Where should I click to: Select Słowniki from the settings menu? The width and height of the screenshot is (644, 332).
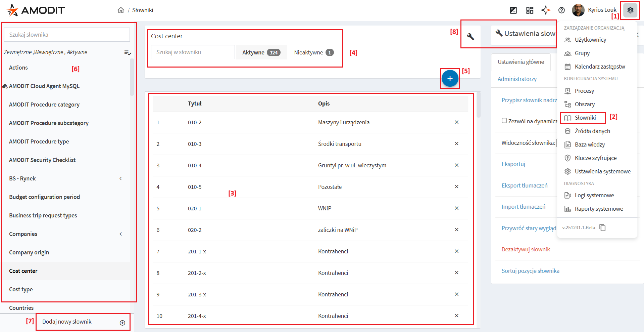pos(585,118)
